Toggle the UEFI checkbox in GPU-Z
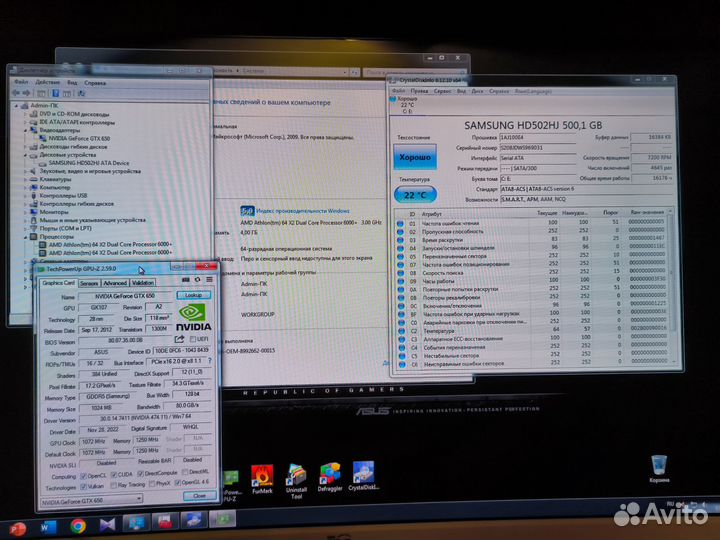Screen dimensions: 720x540 pos(193,339)
